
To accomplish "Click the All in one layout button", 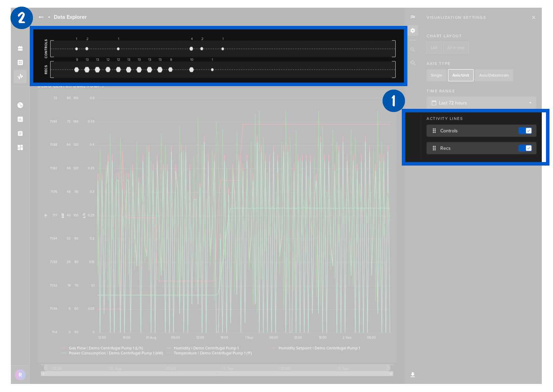I will [x=456, y=48].
